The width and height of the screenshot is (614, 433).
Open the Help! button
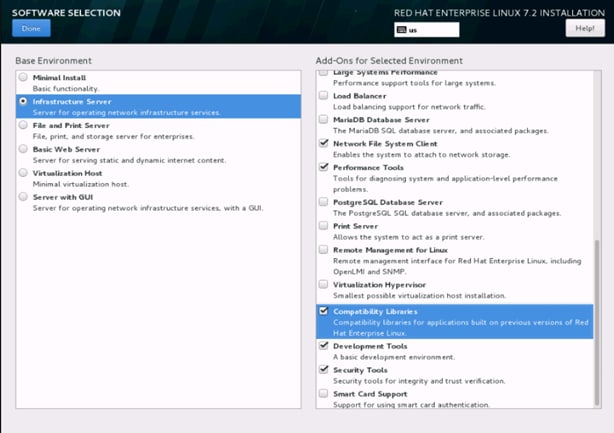coord(585,28)
